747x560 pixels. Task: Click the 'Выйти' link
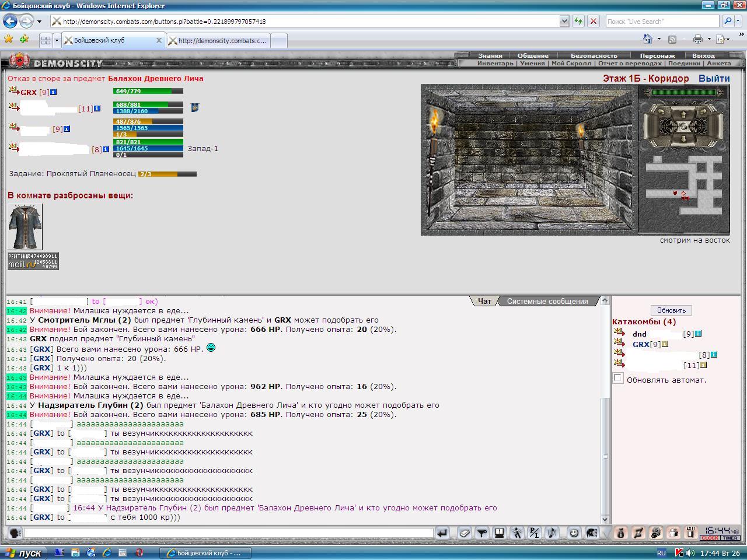(x=714, y=78)
